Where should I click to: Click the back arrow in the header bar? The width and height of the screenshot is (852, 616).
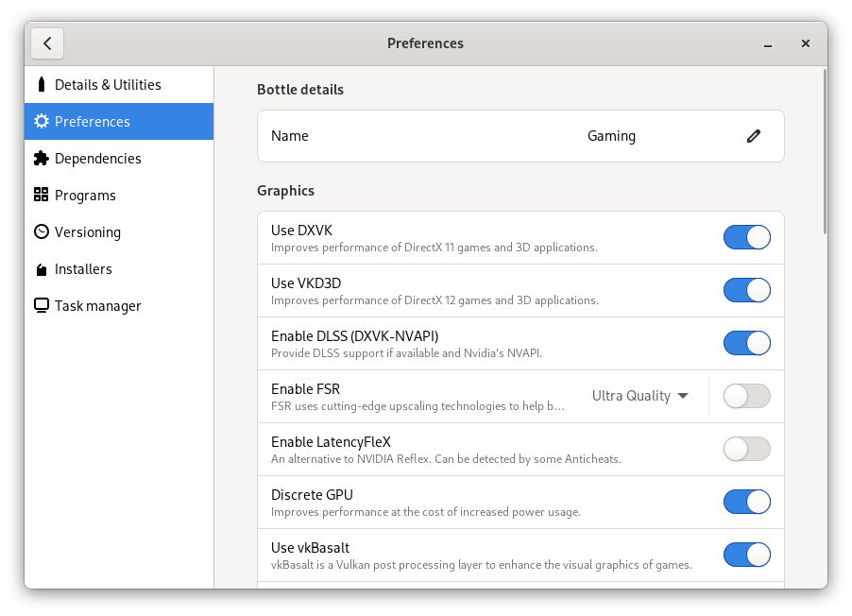[47, 43]
